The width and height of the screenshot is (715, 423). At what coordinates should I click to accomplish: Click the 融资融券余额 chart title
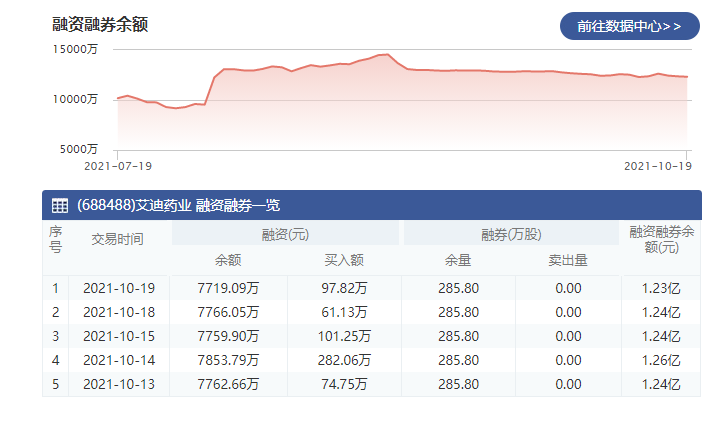(x=100, y=25)
